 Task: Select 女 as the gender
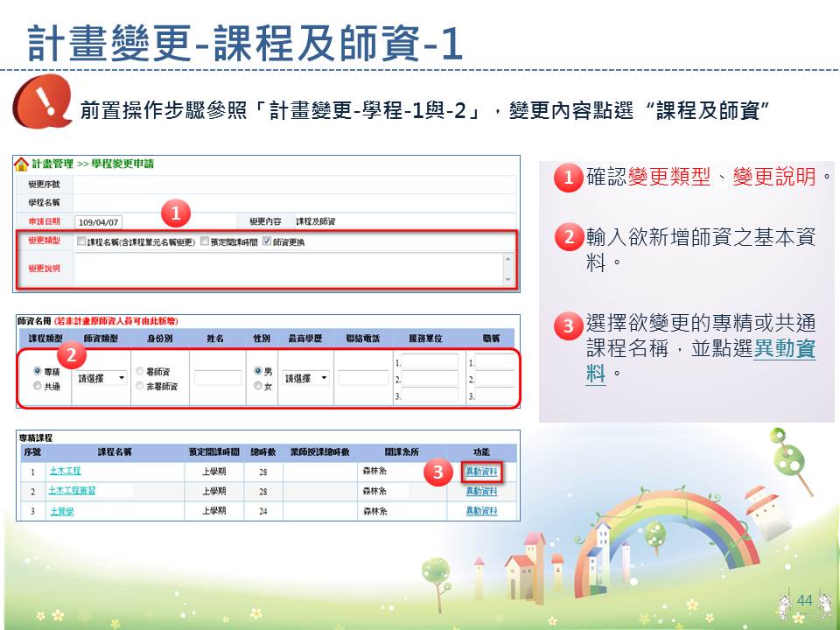click(x=257, y=386)
